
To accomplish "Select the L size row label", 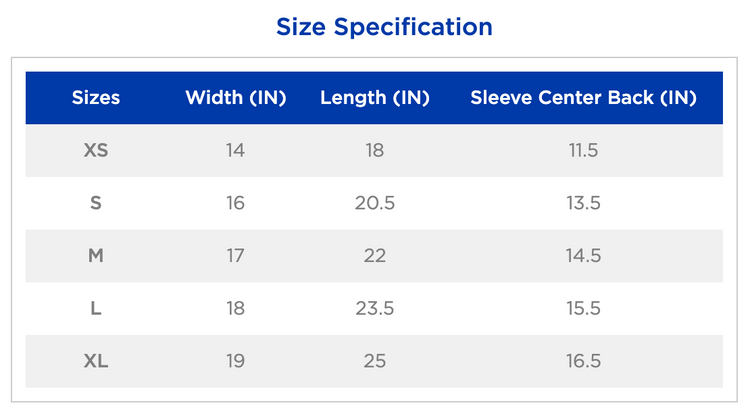I will click(96, 309).
